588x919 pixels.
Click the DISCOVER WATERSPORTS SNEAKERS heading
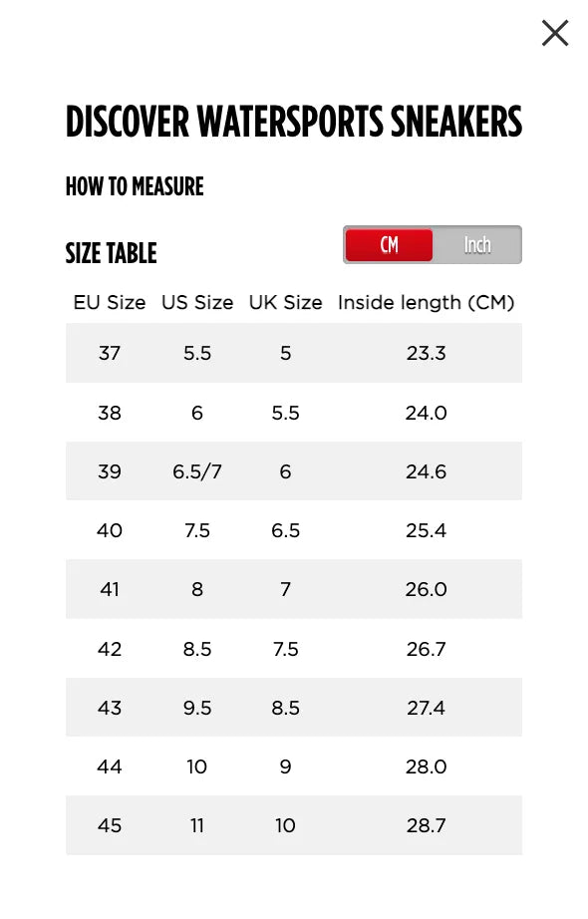(x=294, y=122)
